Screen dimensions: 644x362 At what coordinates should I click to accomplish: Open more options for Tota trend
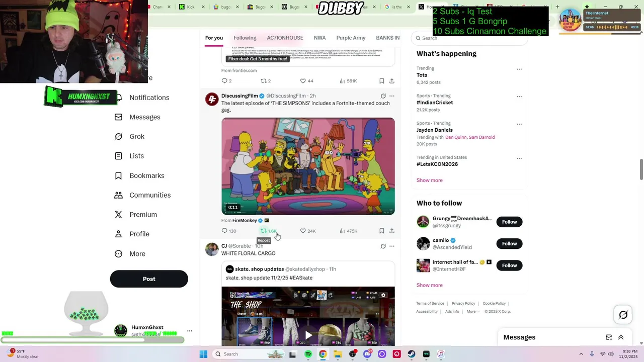pyautogui.click(x=519, y=69)
